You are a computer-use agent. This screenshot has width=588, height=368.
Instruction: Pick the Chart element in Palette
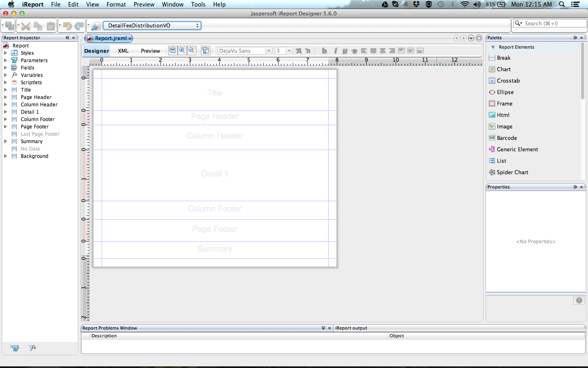tap(504, 70)
